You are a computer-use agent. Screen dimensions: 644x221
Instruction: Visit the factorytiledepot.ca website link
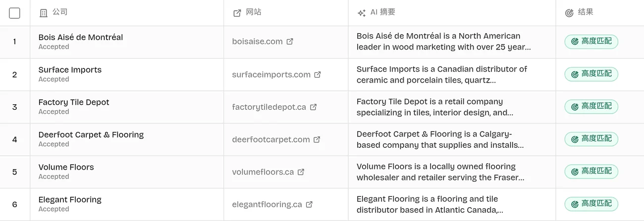(x=269, y=107)
